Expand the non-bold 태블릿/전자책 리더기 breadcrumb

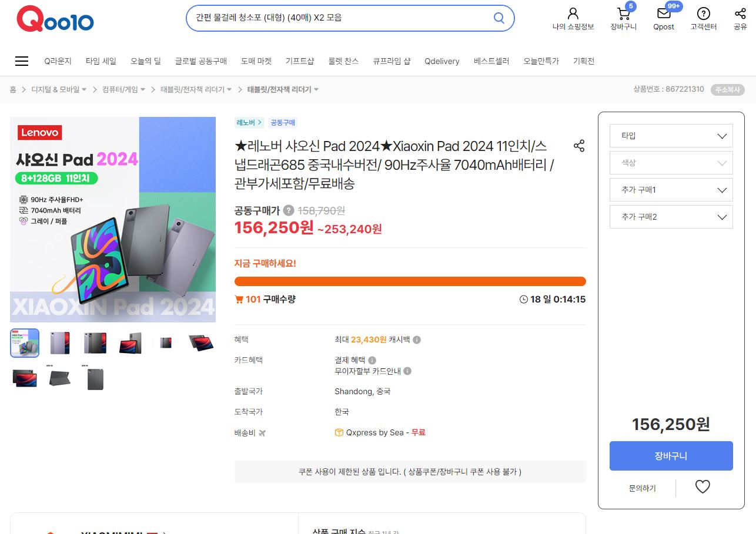pyautogui.click(x=230, y=89)
